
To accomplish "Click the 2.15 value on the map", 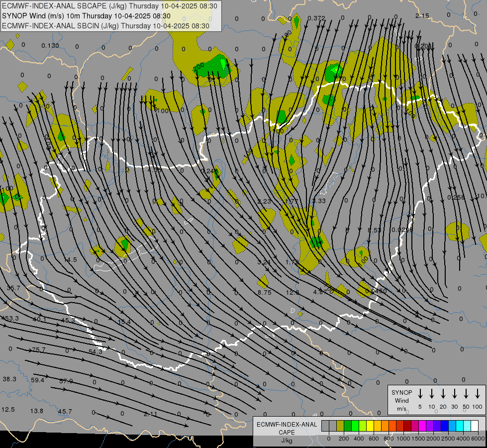I will (422, 15).
